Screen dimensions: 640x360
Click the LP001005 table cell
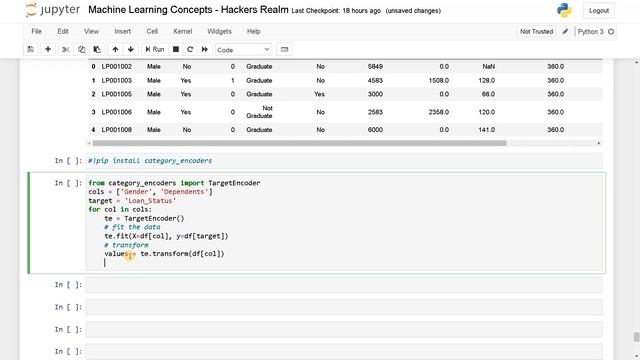[x=117, y=94]
